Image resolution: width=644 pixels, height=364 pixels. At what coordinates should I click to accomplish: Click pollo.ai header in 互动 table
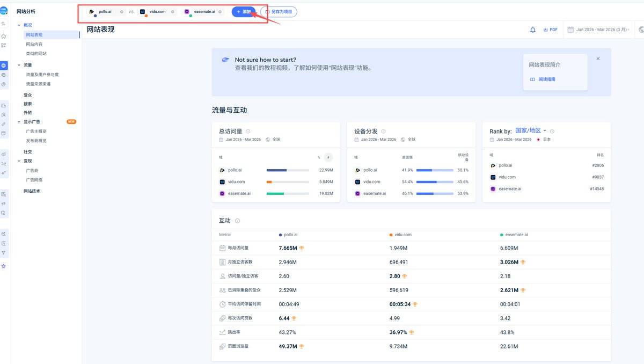click(288, 235)
